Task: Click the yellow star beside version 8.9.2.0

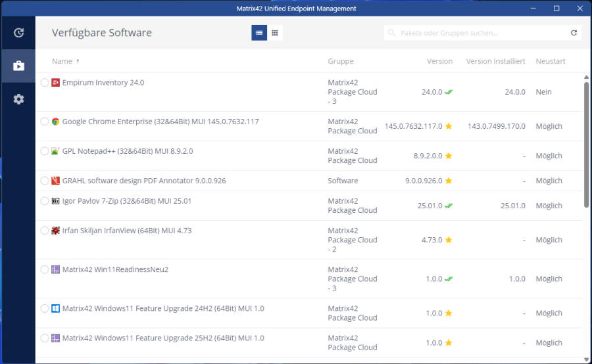Action: pos(449,156)
